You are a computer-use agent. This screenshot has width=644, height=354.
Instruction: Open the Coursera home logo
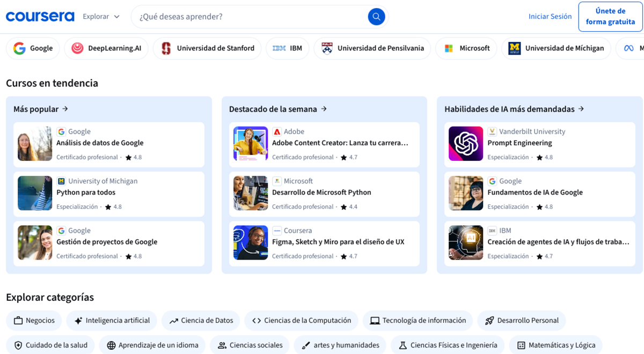pos(40,17)
